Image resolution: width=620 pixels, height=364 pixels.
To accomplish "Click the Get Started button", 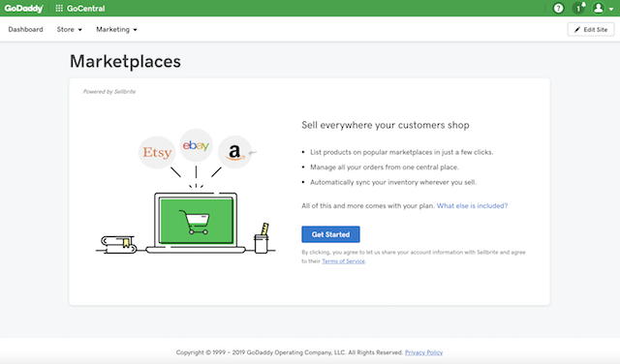I will (330, 234).
